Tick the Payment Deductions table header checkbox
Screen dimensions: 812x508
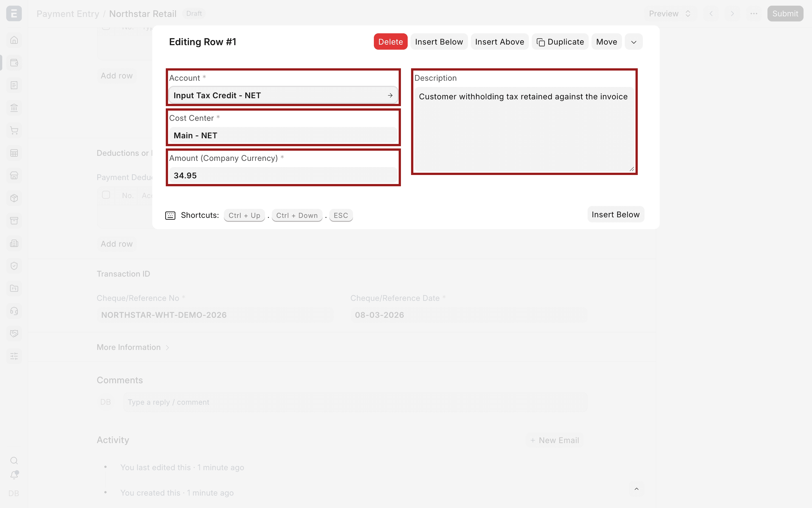click(106, 195)
